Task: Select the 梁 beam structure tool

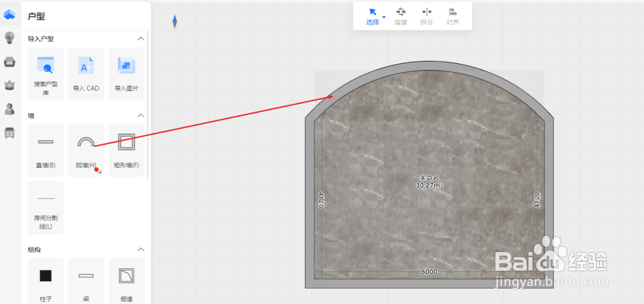Action: 86,281
